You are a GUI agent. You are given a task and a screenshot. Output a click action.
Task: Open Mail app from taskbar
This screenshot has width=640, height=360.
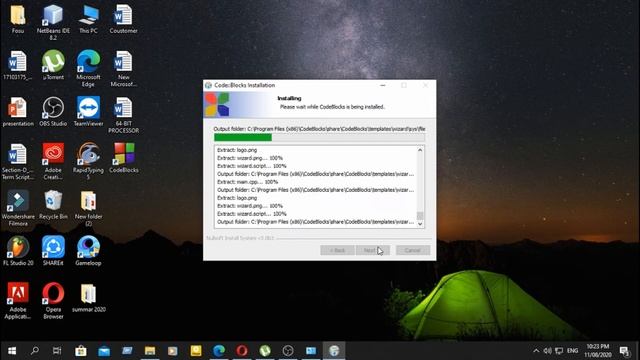[104, 351]
